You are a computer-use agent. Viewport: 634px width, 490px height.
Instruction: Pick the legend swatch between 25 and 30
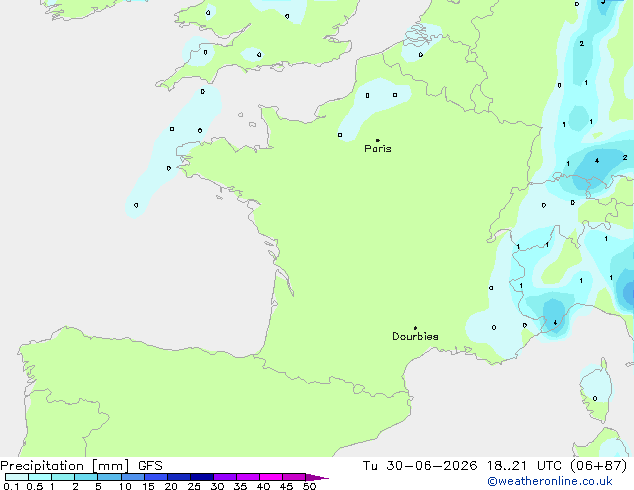point(202,477)
